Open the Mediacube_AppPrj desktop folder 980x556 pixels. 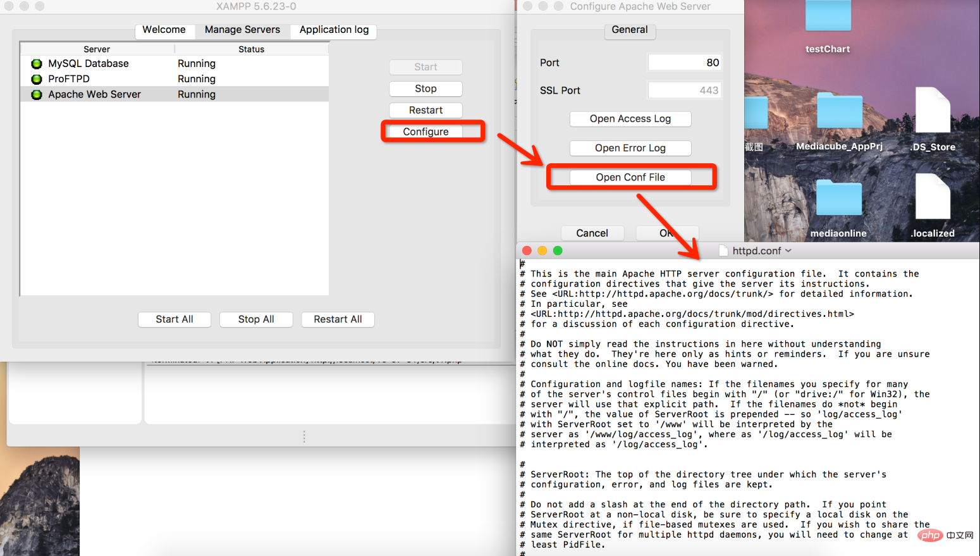[x=840, y=111]
